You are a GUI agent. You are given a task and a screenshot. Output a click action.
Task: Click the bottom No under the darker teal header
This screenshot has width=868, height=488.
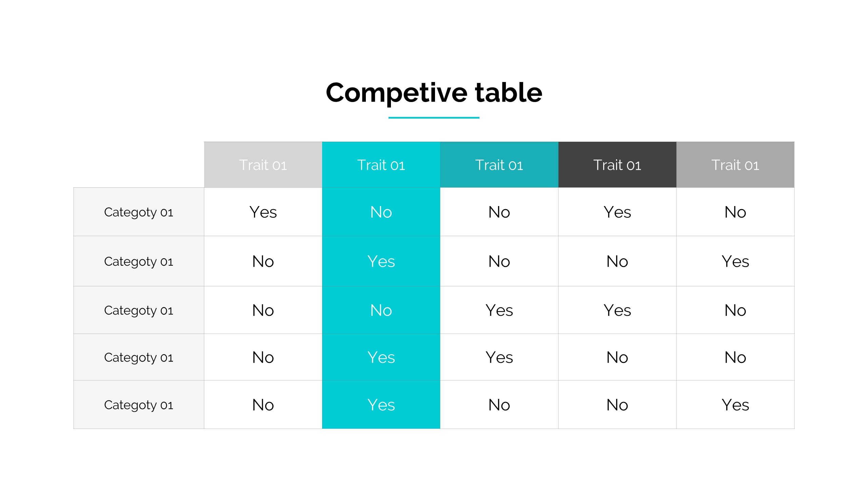tap(499, 405)
